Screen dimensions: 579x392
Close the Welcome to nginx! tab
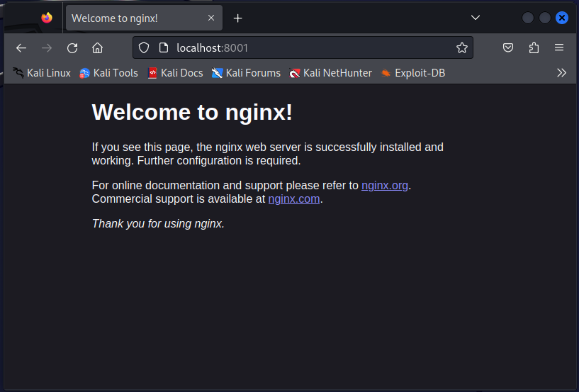(211, 18)
